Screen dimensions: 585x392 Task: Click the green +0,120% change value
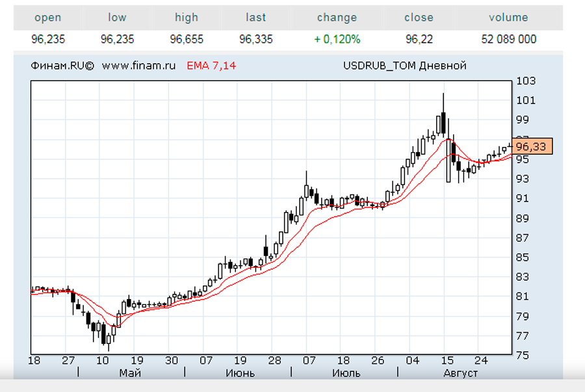(337, 39)
